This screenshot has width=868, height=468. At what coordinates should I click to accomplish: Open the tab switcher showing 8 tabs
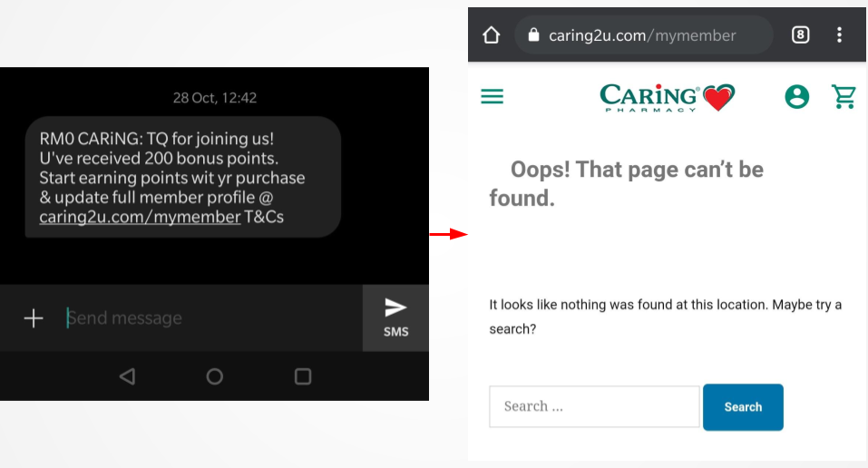tap(801, 34)
